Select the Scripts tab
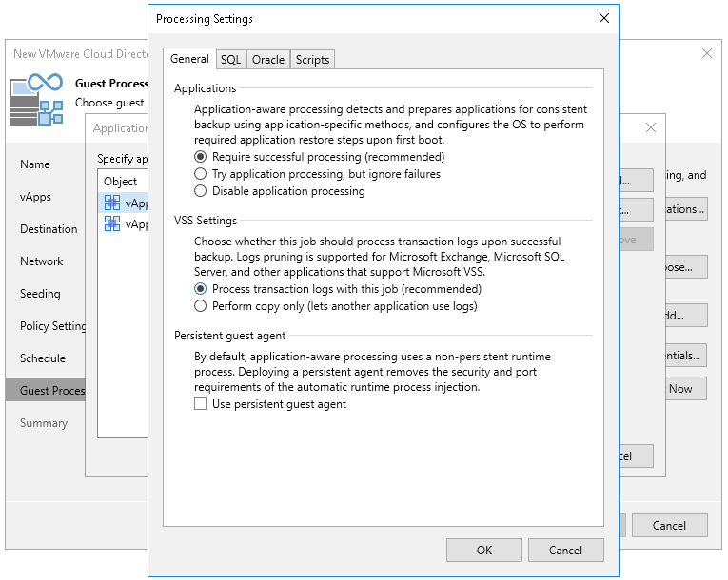This screenshot has width=728, height=580. pos(312,60)
